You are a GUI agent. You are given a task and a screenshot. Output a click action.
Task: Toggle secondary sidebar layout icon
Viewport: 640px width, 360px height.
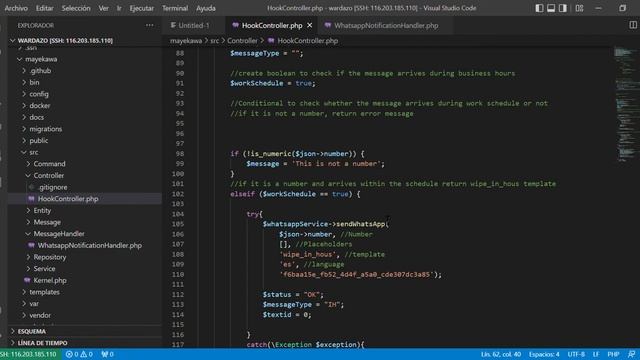point(563,8)
